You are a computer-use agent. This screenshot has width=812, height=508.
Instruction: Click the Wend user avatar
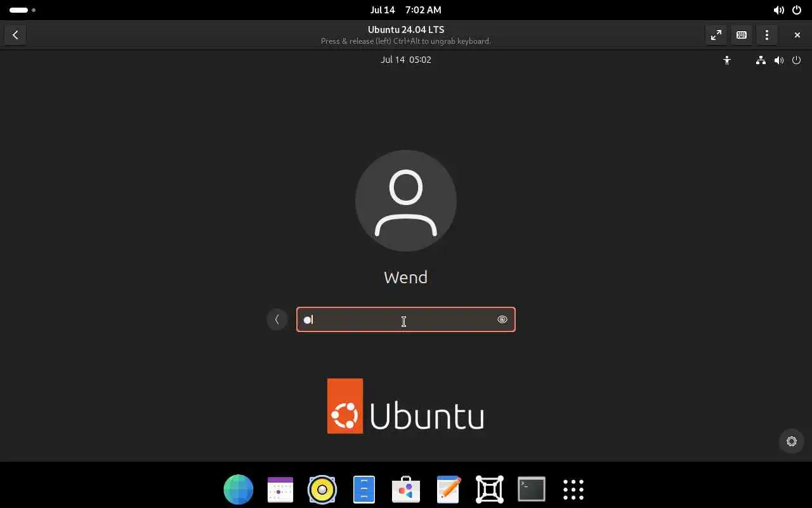coord(406,201)
